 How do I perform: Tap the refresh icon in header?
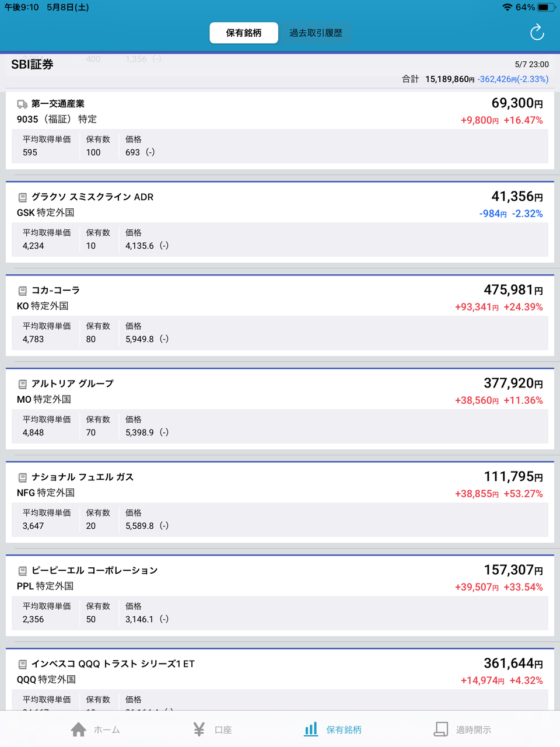(537, 33)
